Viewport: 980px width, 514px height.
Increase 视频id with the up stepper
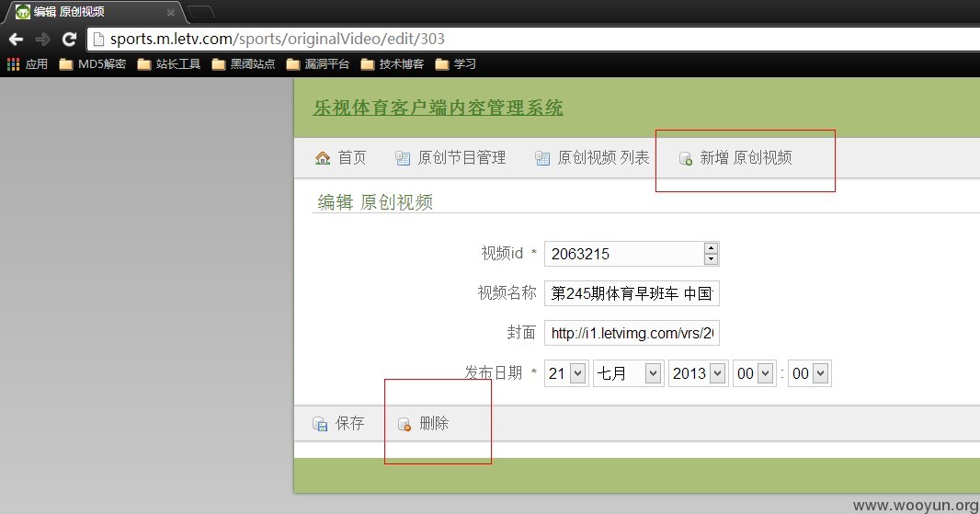click(711, 247)
